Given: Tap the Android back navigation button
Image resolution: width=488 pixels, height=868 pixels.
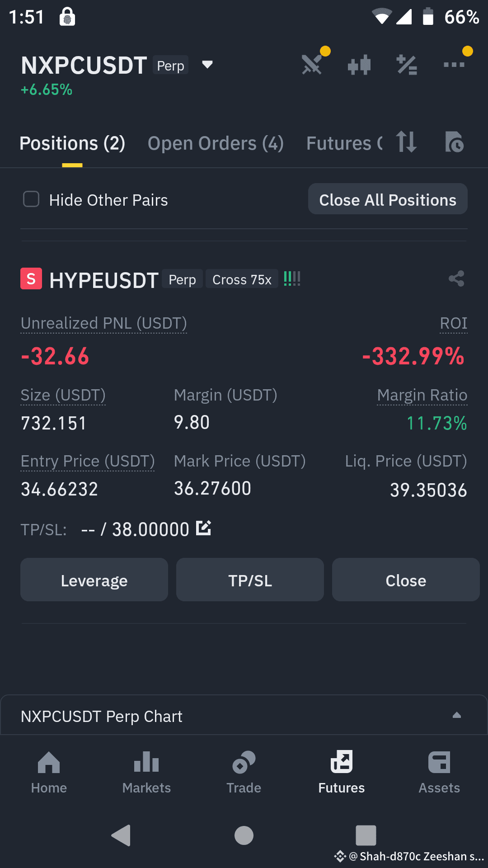Looking at the screenshot, I should (121, 835).
